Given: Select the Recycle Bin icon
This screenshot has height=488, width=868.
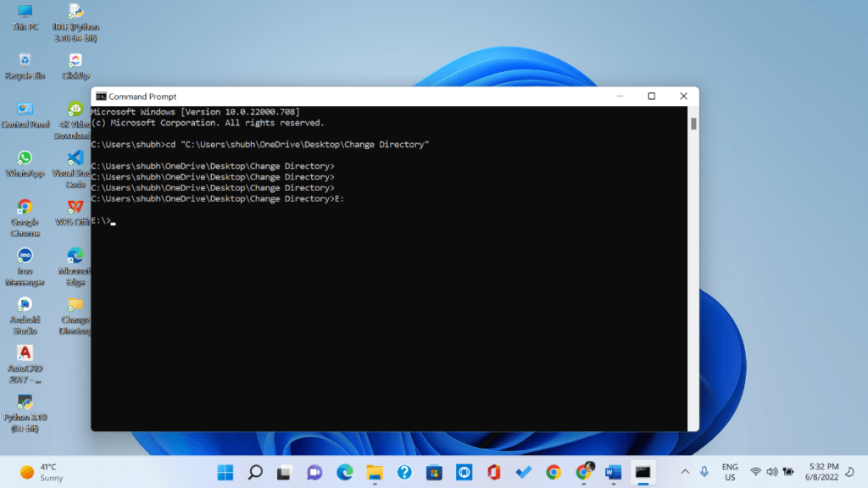Looking at the screenshot, I should point(25,66).
